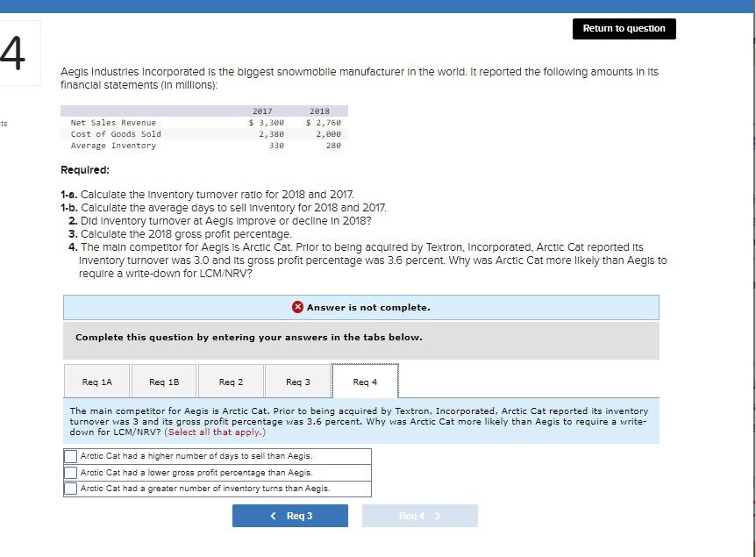Click requirement 2 improve or decline text
This screenshot has height=557, width=756.
tap(220, 220)
